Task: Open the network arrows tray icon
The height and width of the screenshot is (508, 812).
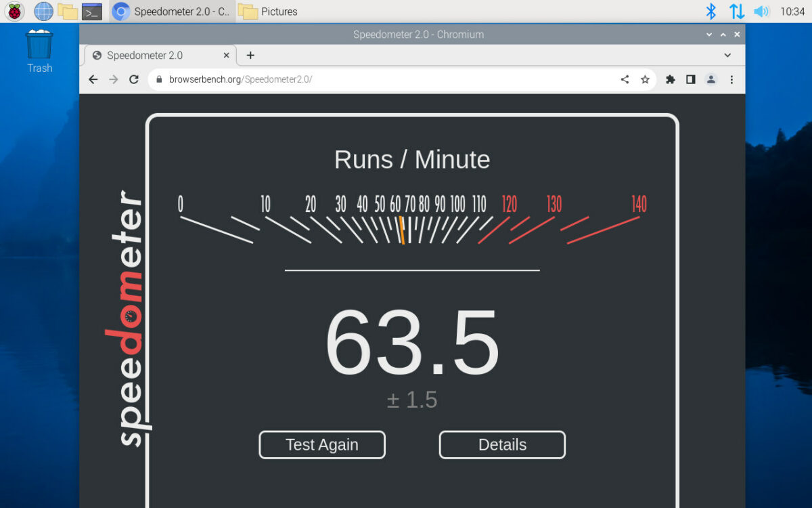Action: 737,11
